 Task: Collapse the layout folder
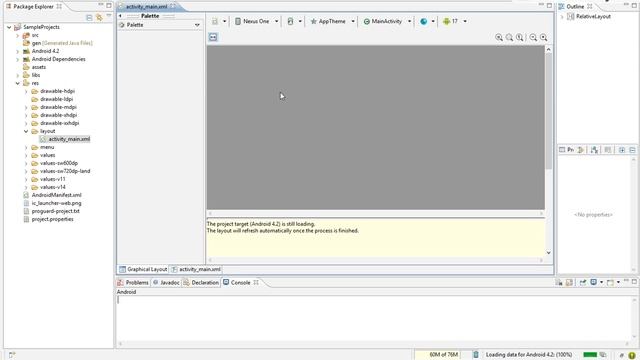(26, 131)
